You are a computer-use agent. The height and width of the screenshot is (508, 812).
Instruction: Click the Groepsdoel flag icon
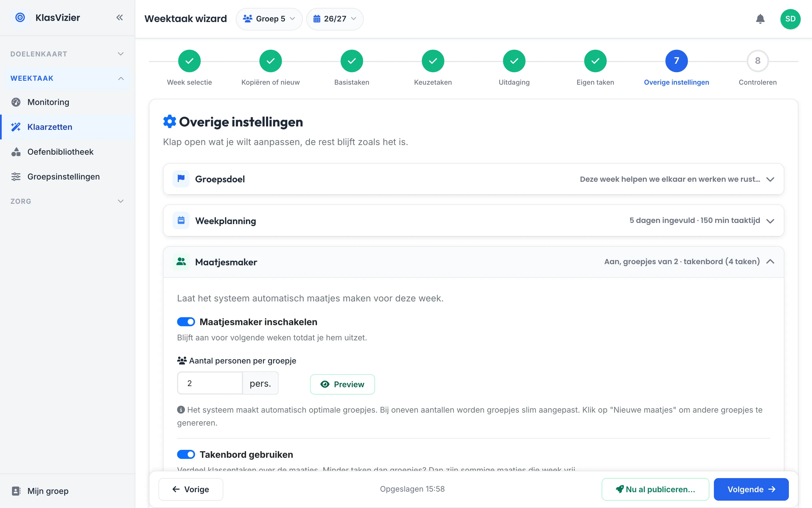click(x=181, y=179)
